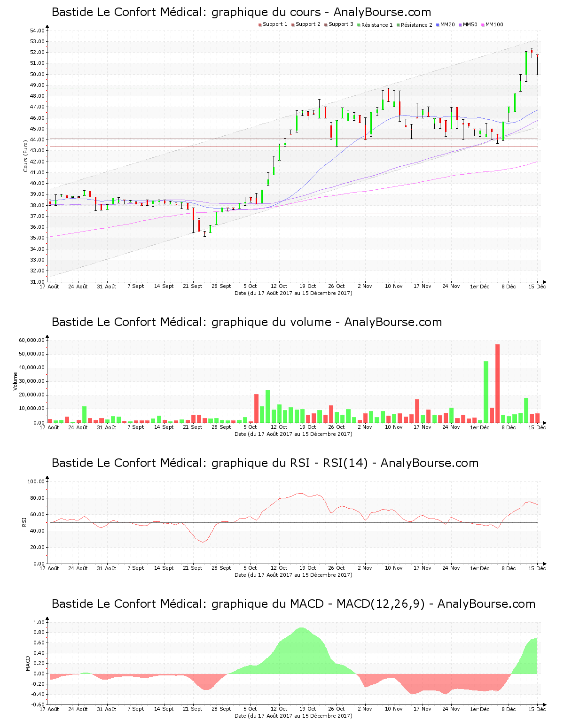Click '15 Déc' date tick on MACD chart
Screen dimensions: 564x728
coord(537,709)
